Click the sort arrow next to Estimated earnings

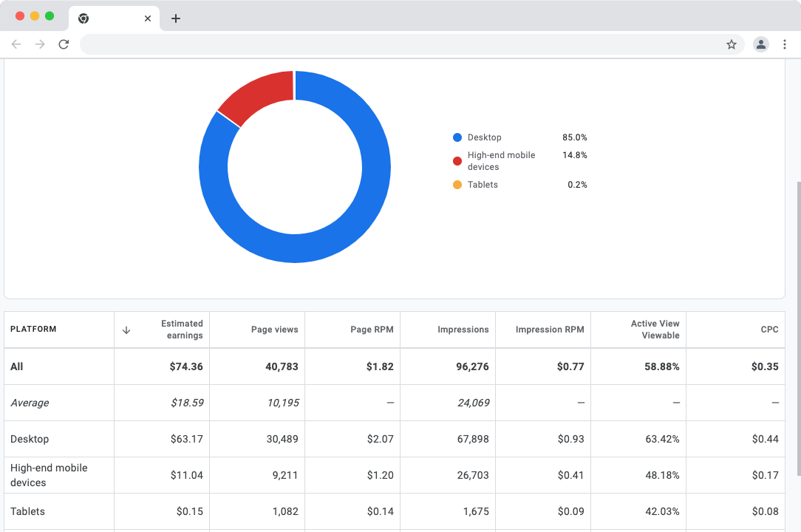[x=126, y=330]
